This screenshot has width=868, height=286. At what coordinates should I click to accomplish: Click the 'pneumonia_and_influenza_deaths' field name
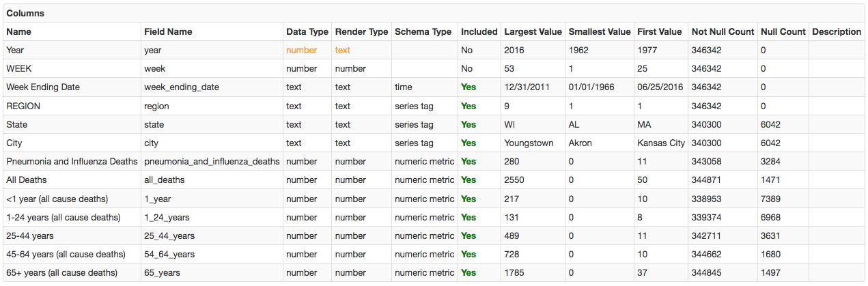click(x=212, y=162)
